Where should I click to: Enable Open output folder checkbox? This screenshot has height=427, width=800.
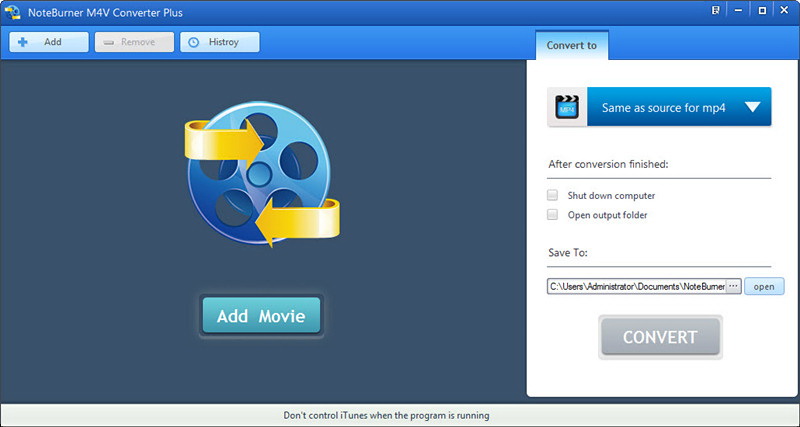(x=553, y=215)
